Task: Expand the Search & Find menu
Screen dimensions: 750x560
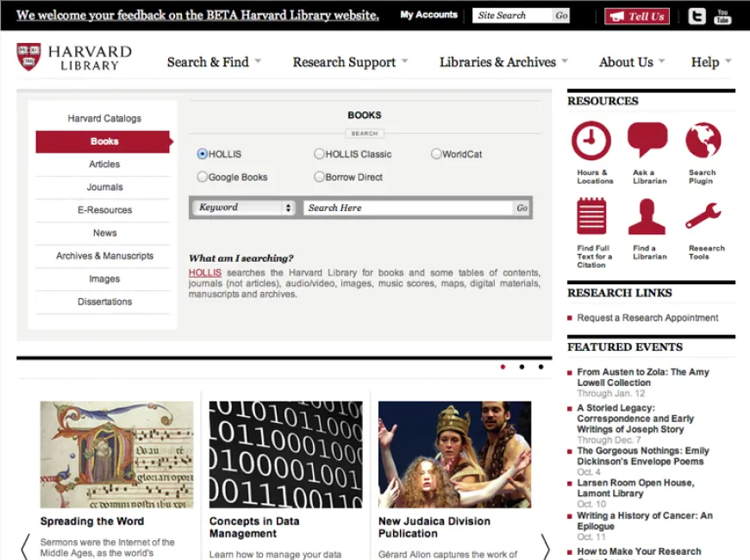Action: [x=214, y=62]
